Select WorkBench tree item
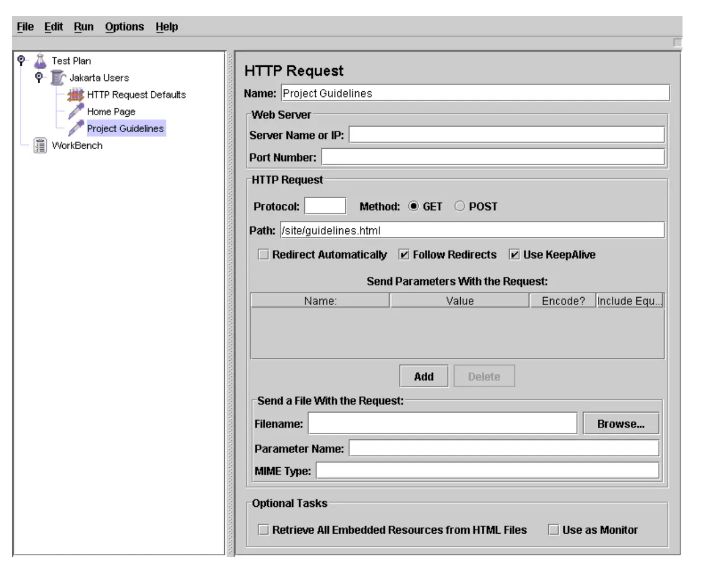The width and height of the screenshot is (709, 561). (77, 146)
